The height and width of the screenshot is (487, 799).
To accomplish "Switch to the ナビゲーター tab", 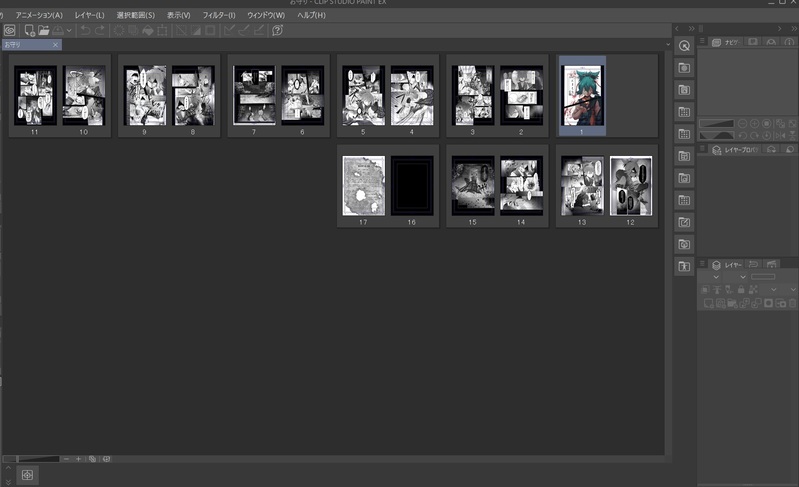I will pos(726,42).
